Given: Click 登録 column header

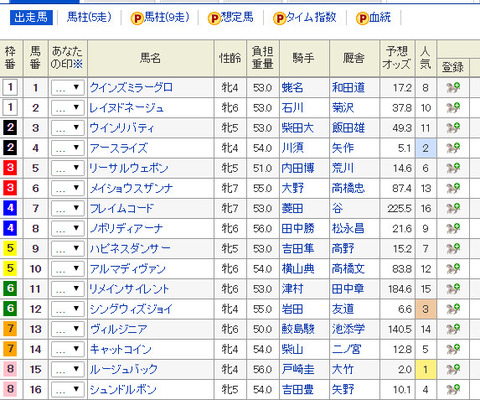Looking at the screenshot, I should pyautogui.click(x=453, y=67).
